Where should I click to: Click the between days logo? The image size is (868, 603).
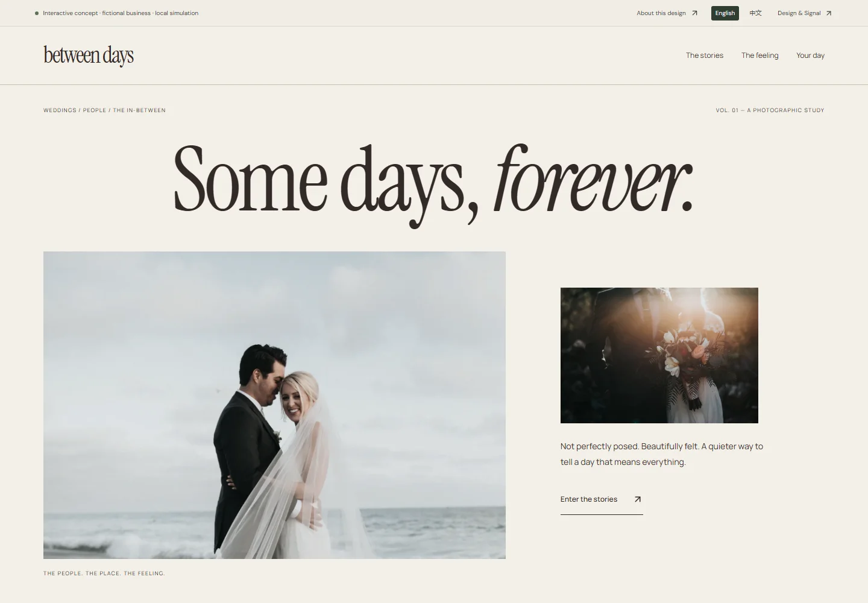pos(89,55)
